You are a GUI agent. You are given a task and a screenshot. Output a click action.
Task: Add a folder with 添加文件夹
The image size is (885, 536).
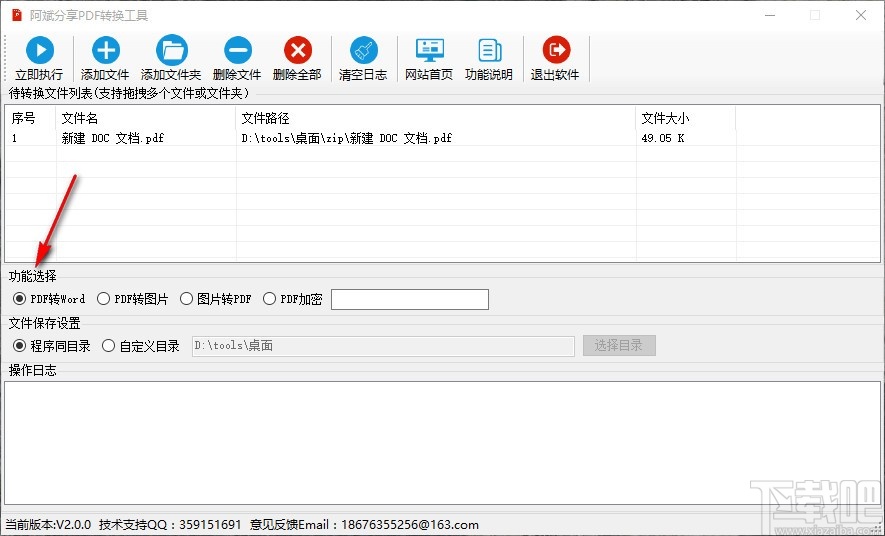[171, 59]
